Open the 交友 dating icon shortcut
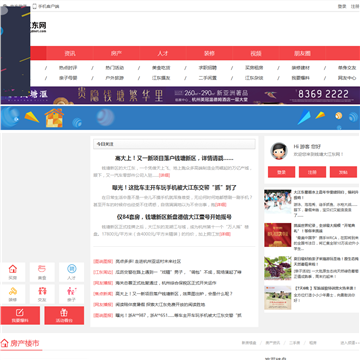360x360 pixels. pyautogui.click(x=42, y=294)
